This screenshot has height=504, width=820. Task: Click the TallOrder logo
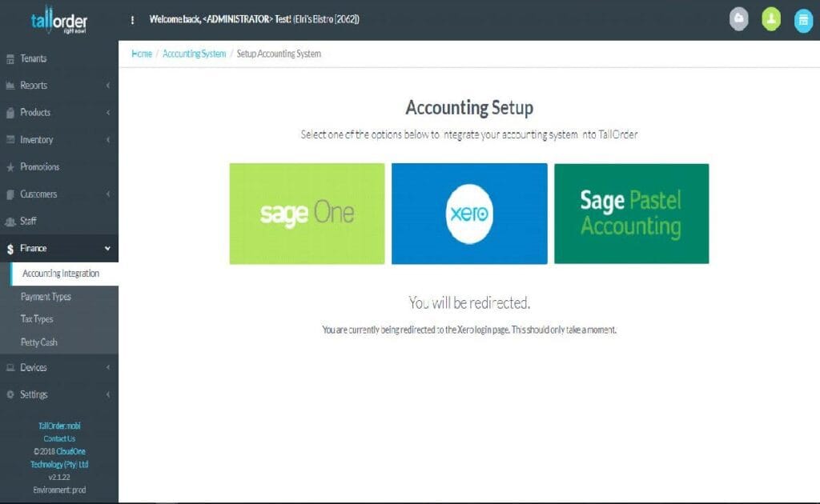59,20
